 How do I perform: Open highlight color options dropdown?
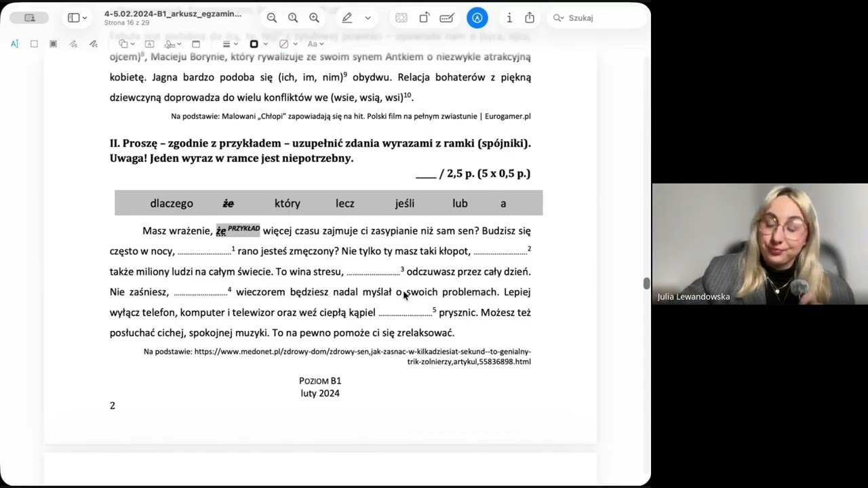[x=368, y=18]
